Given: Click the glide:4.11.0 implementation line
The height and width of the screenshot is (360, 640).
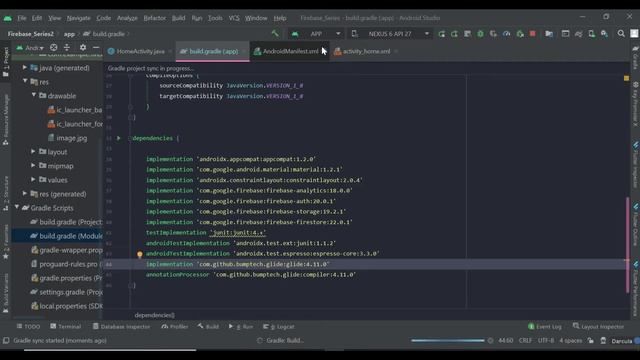Looking at the screenshot, I should click(x=237, y=264).
